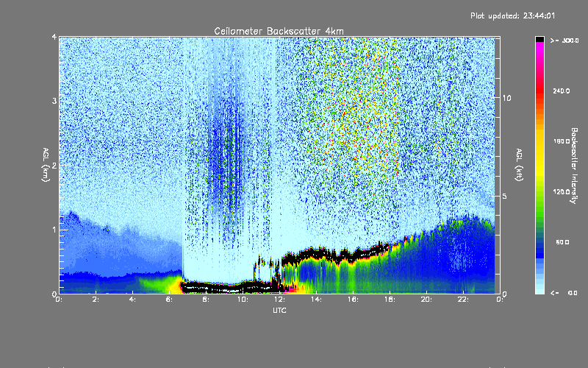Click the 'AGL (km)' left axis label
This screenshot has width=588, height=368.
46,165
